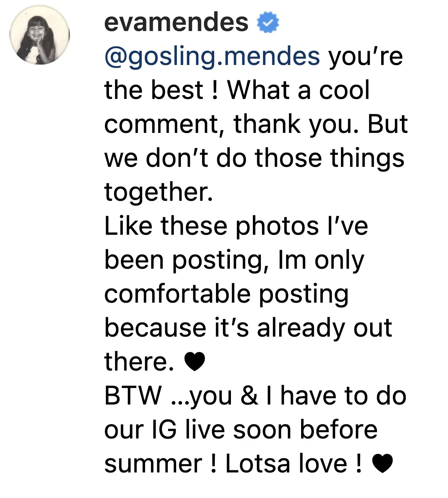The height and width of the screenshot is (498, 448).
Task: Click the word "together."
Action: tap(159, 192)
